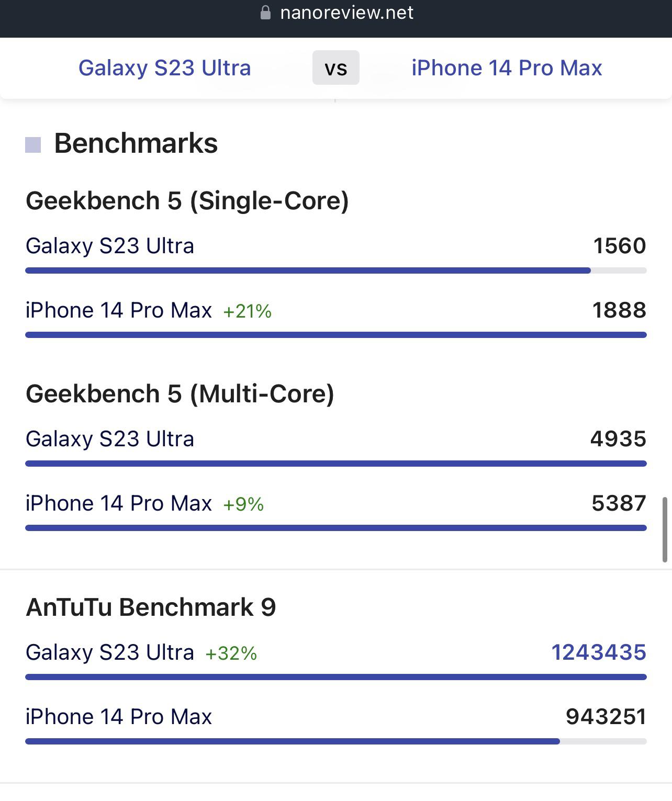The width and height of the screenshot is (672, 801).
Task: Open the iPhone 14 Pro Max header link
Action: (507, 68)
